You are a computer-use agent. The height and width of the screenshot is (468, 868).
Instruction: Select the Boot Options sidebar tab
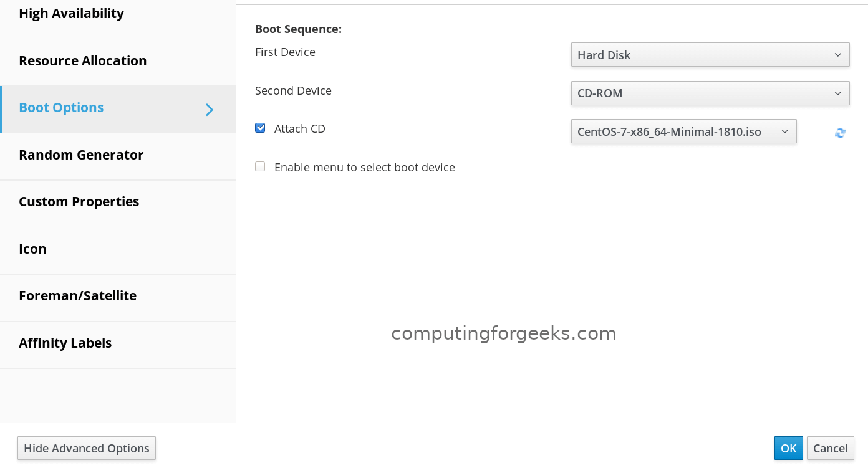61,108
